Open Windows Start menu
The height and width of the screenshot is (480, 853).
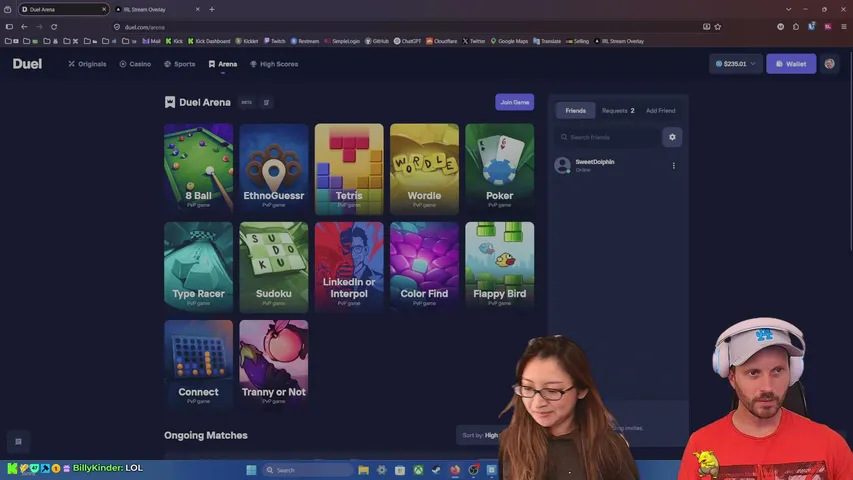(x=251, y=470)
